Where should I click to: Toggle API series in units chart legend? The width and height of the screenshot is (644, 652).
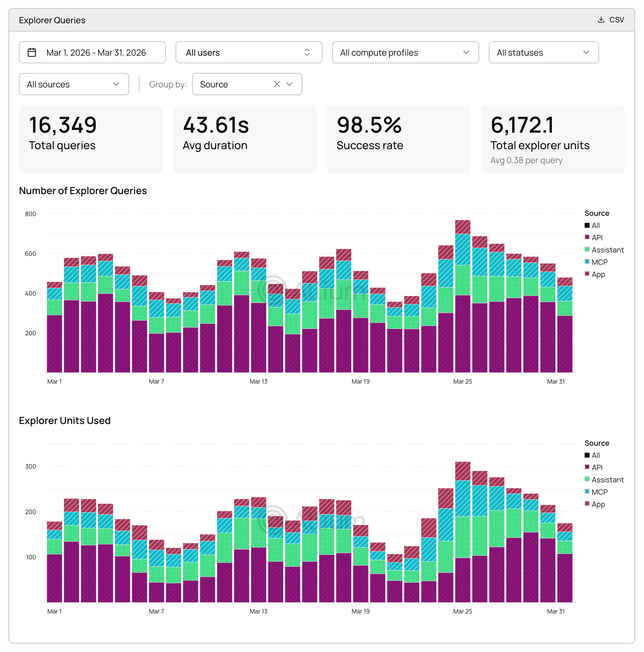click(596, 467)
